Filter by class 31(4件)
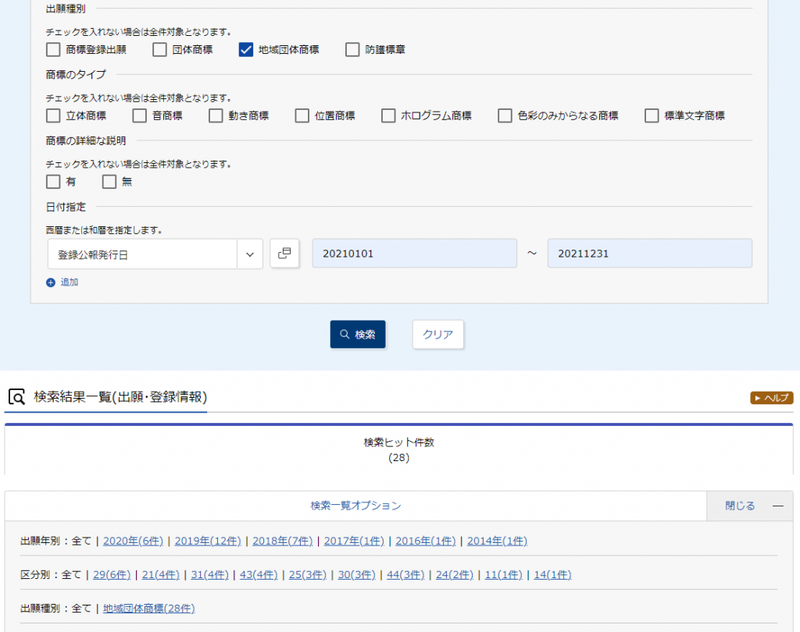The height and width of the screenshot is (632, 800). pos(210,574)
